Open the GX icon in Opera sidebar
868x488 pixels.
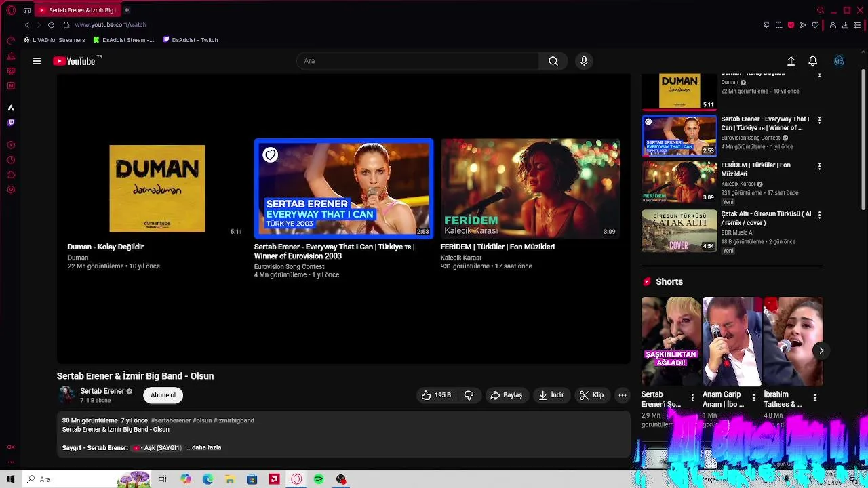tap(11, 447)
